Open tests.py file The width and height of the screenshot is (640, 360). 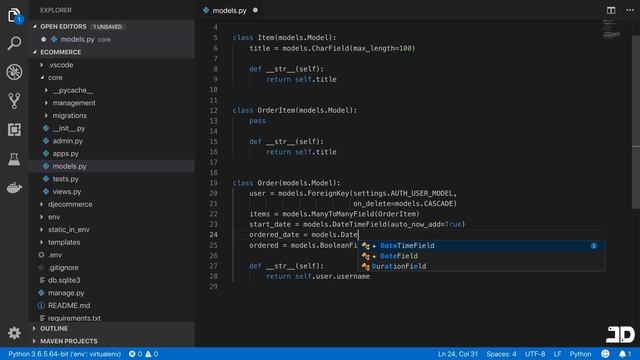111,179
